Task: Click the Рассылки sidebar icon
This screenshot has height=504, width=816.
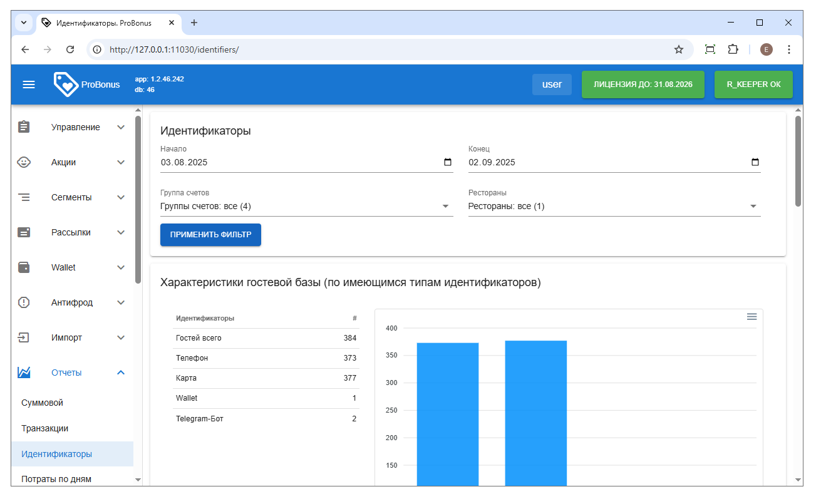Action: 24,232
